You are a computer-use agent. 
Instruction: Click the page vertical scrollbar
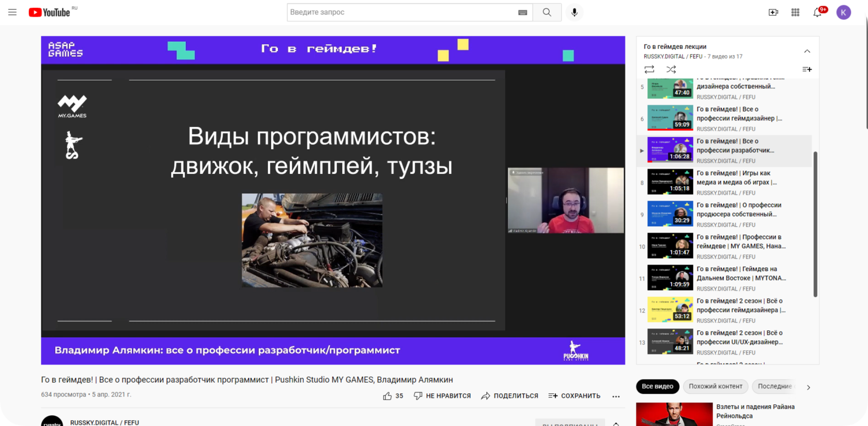tap(866, 72)
